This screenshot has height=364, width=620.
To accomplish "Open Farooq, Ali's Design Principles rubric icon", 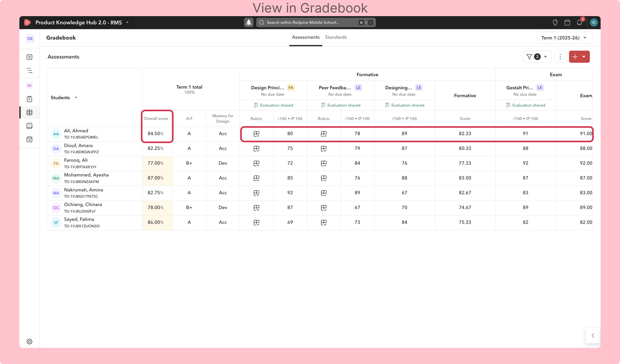I will [x=256, y=163].
